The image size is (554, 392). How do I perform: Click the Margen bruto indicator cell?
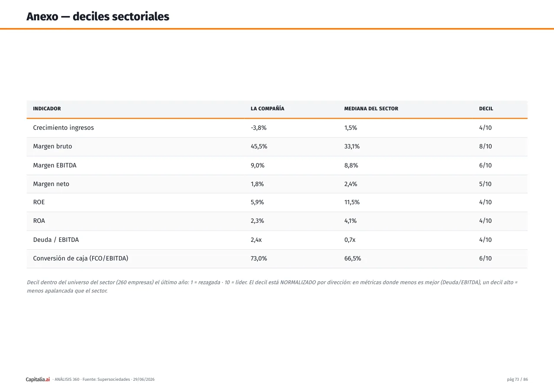coord(52,146)
